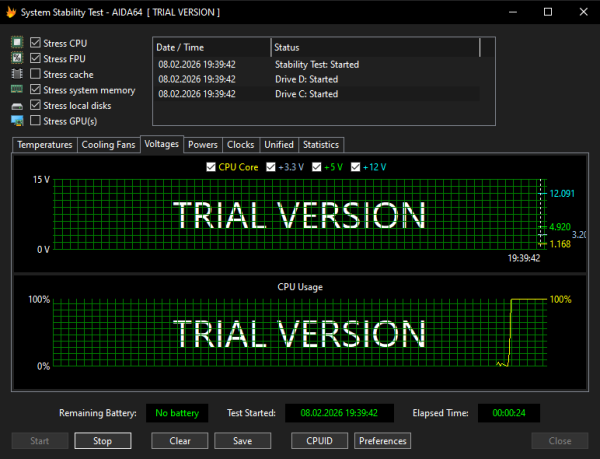
Task: Click the cache chip icon beside Stress cache
Action: click(17, 74)
